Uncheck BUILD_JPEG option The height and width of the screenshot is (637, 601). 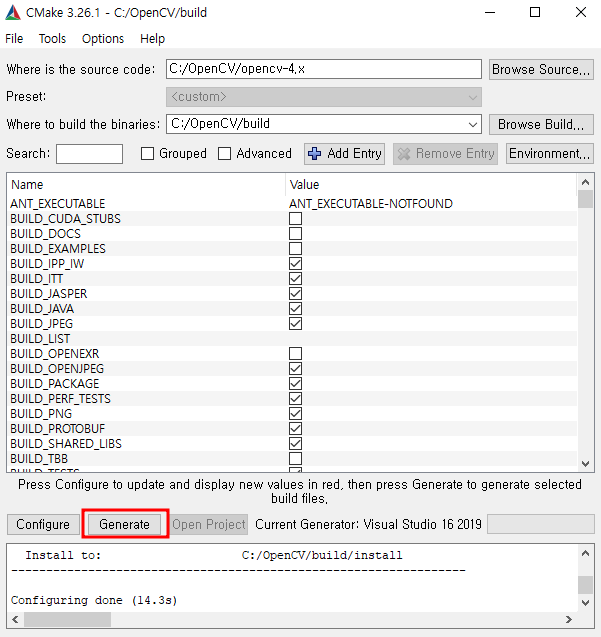click(295, 324)
